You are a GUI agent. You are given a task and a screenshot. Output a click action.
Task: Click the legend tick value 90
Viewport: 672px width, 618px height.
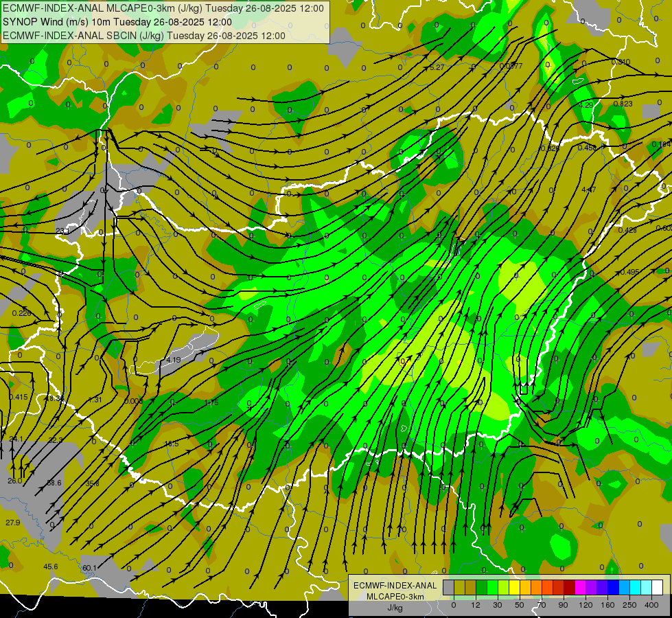pos(563,605)
